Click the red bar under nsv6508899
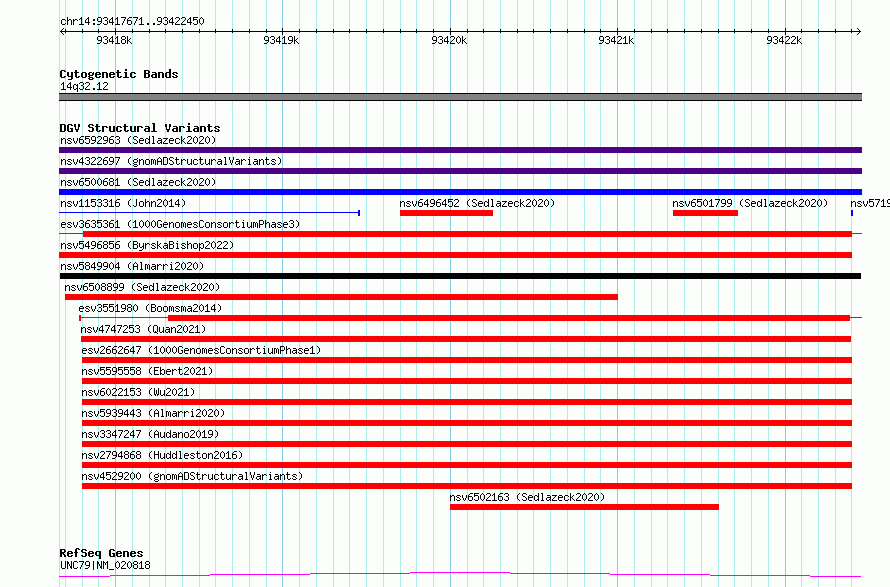Viewport: 890px width, 587px height. pyautogui.click(x=341, y=297)
